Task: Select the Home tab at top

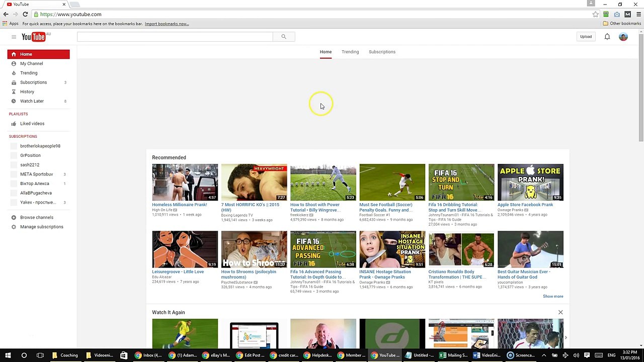Action: pyautogui.click(x=326, y=52)
